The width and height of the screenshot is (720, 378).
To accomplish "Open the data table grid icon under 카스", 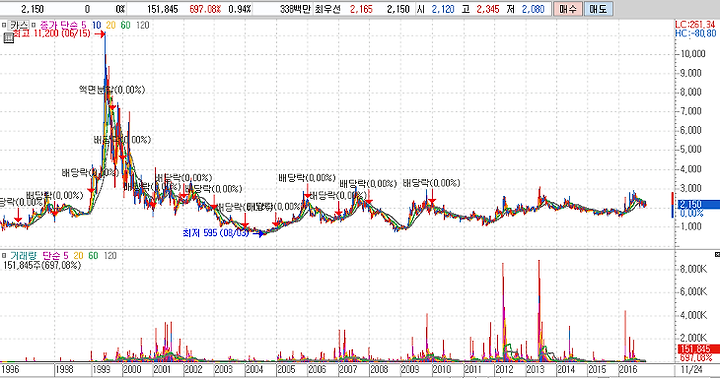I will [x=8, y=38].
